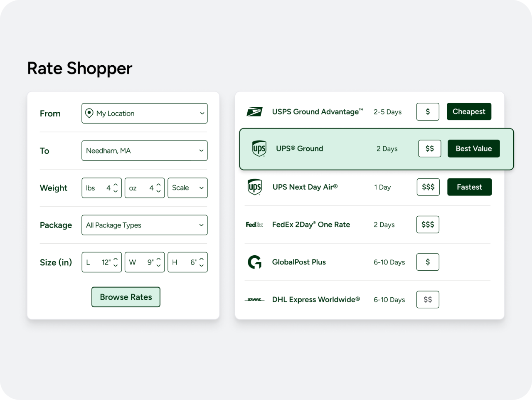532x400 pixels.
Task: Select the UPS Ground service name
Action: coord(300,148)
